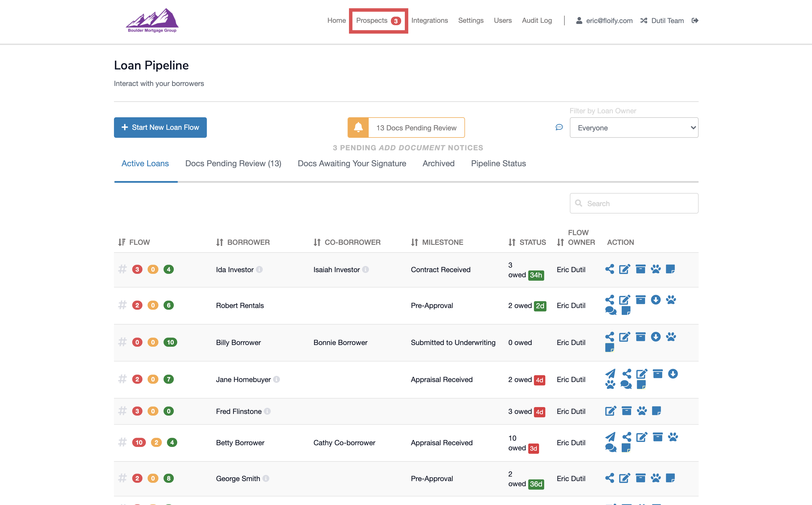812x505 pixels.
Task: Open the Everyone loan owner dropdown
Action: (633, 128)
